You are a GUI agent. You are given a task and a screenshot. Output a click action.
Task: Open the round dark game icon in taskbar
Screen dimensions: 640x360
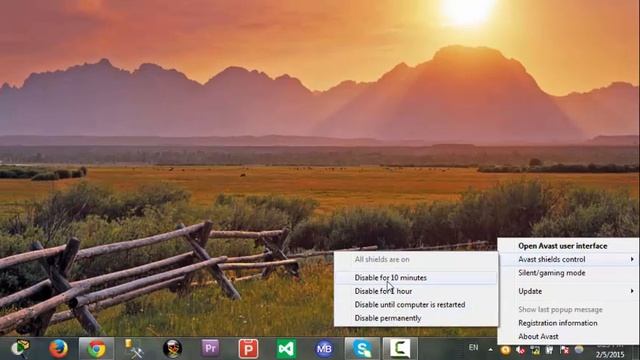(172, 349)
